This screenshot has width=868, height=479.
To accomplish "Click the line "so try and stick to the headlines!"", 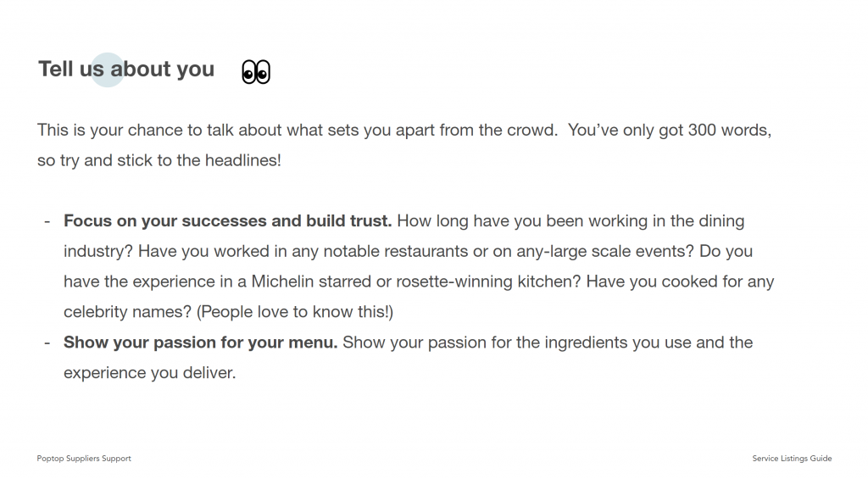I will click(x=159, y=160).
